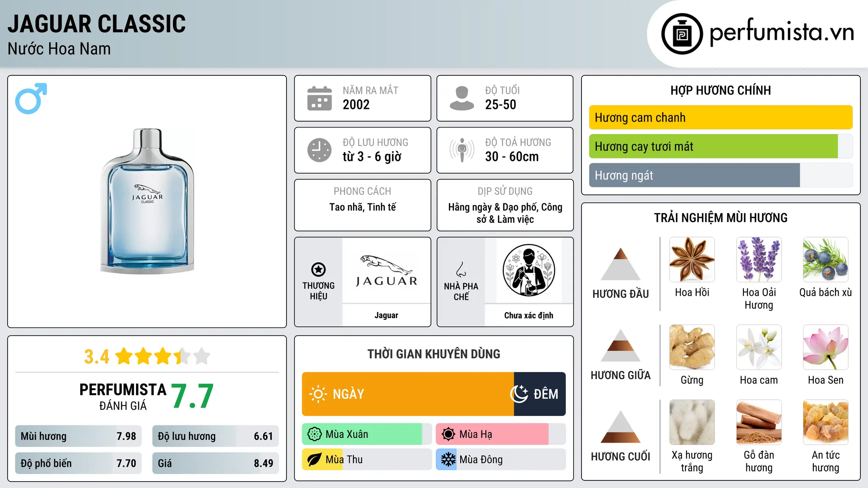Click the age range 25-50

tap(501, 105)
